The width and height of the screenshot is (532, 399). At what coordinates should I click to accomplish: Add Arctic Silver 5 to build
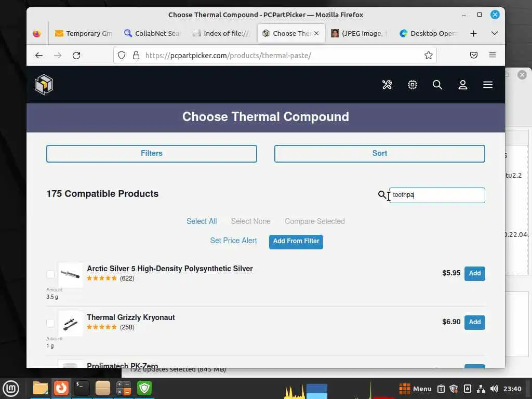pos(475,273)
